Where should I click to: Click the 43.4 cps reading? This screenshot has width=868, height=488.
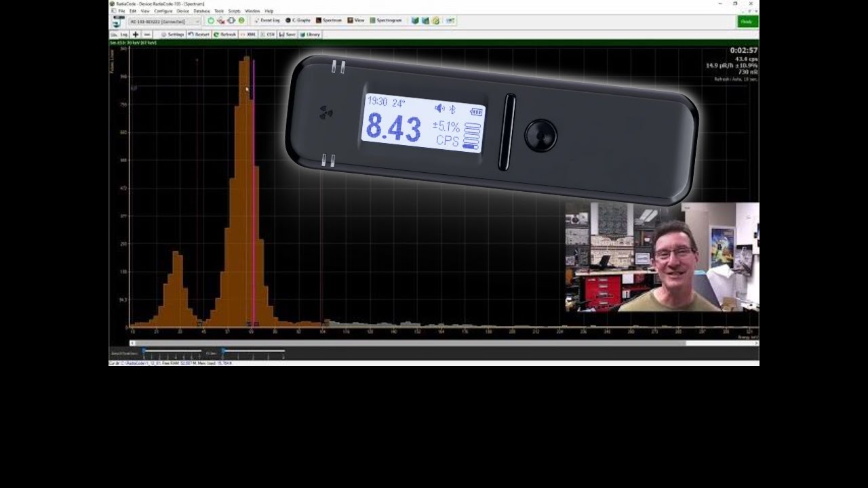point(748,59)
